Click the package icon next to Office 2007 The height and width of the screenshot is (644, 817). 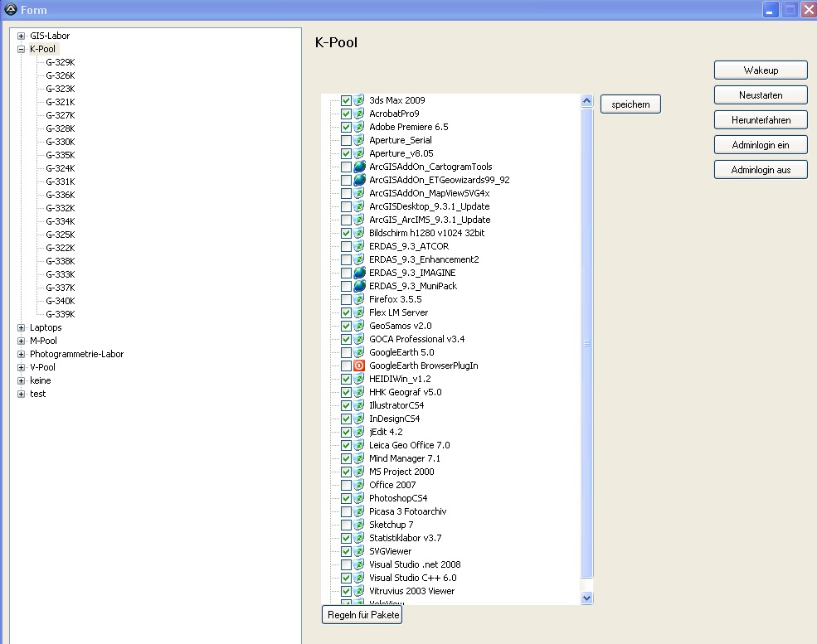tap(359, 485)
